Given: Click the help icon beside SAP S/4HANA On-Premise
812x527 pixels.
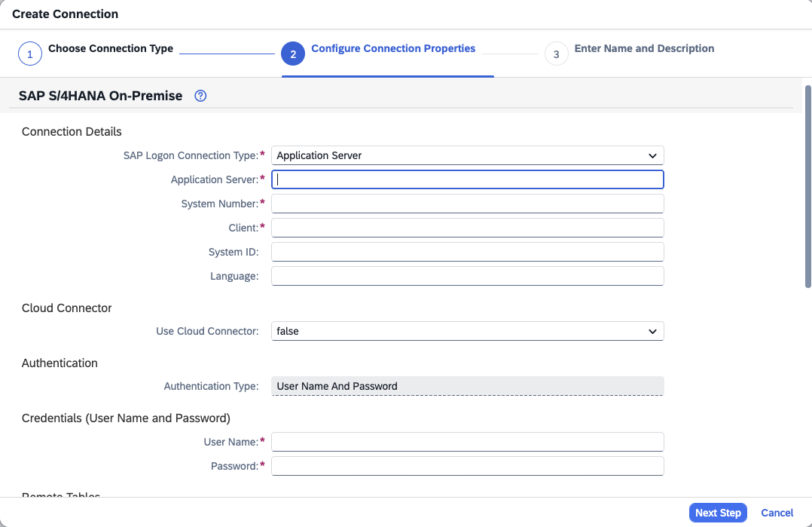Looking at the screenshot, I should click(200, 96).
